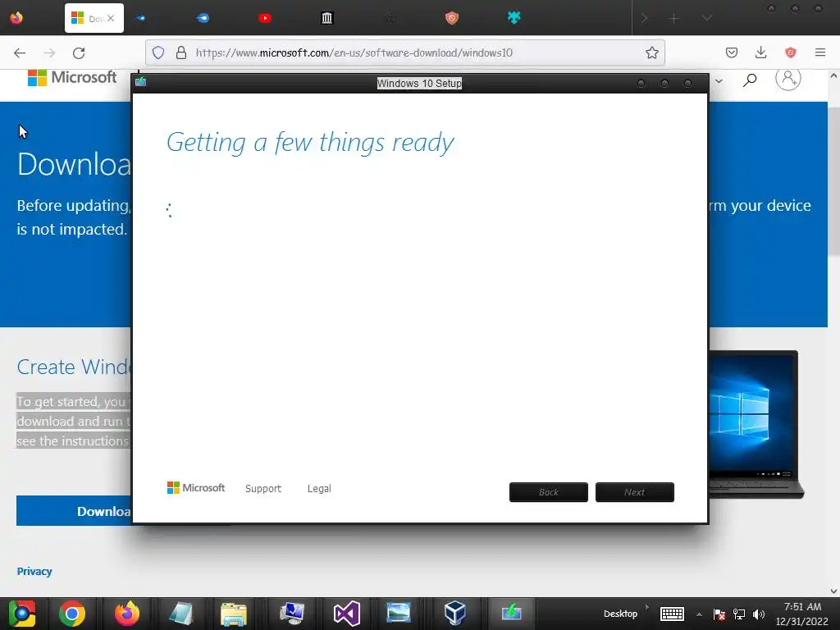This screenshot has width=840, height=630.
Task: Show hidden system tray icons
Action: coord(699,614)
